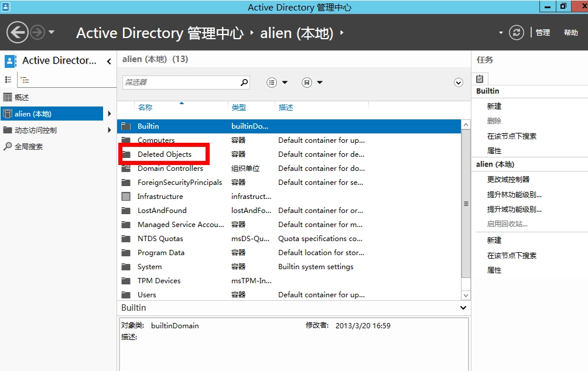Expand the alien (本地) node arrow
Viewport: 588px width, 371px height.
tap(110, 114)
